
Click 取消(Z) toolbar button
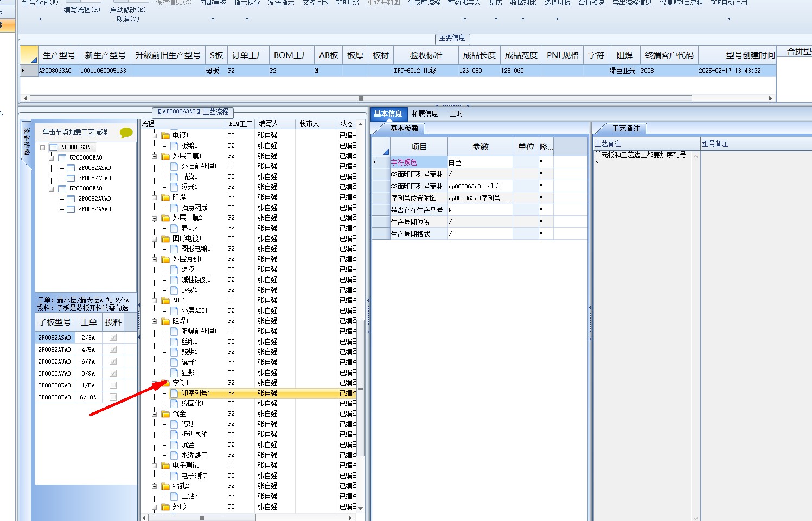pos(127,19)
